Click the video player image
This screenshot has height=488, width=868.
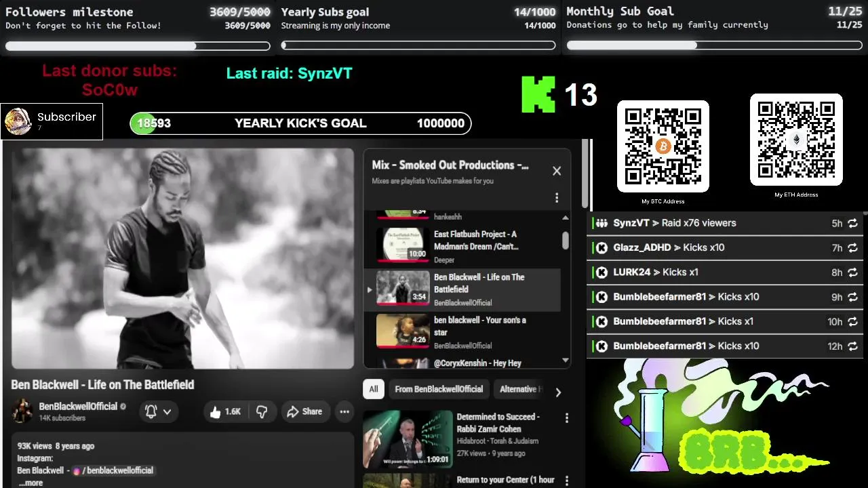[x=182, y=259]
